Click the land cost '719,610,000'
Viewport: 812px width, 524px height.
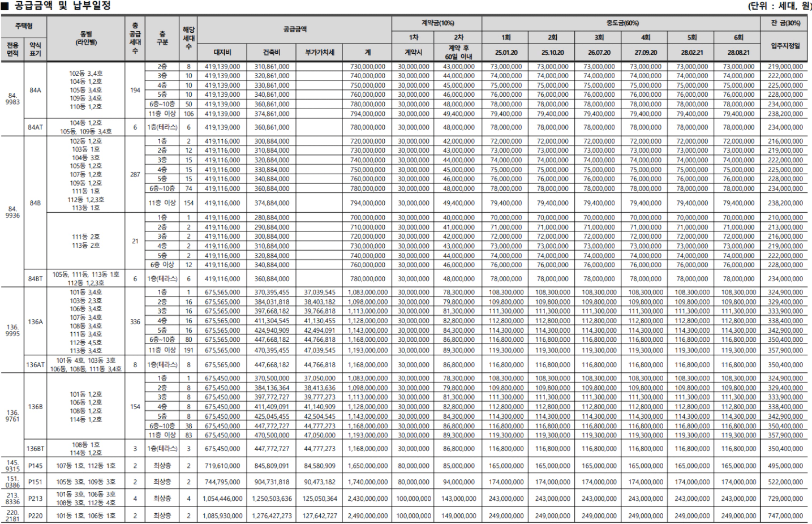[222, 466]
